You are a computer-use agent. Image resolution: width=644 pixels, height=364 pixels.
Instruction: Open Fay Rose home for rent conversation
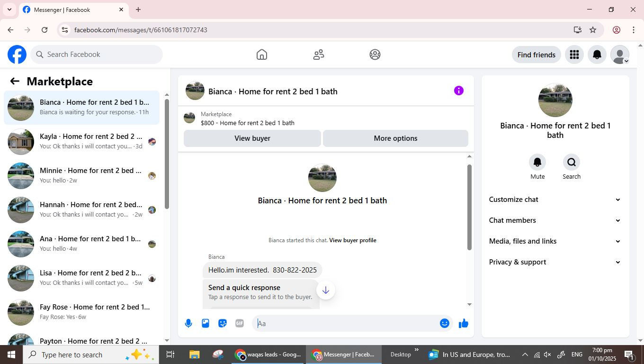click(x=81, y=312)
